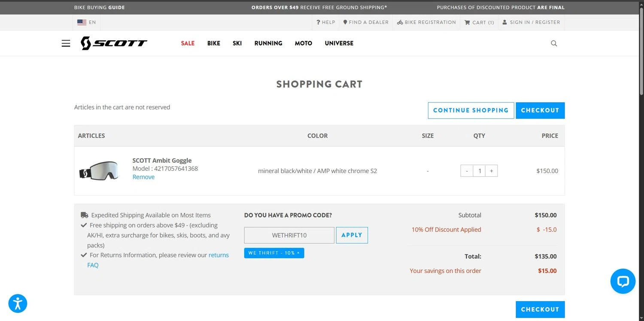Click the top Checkout button
This screenshot has height=321, width=644.
pyautogui.click(x=540, y=110)
